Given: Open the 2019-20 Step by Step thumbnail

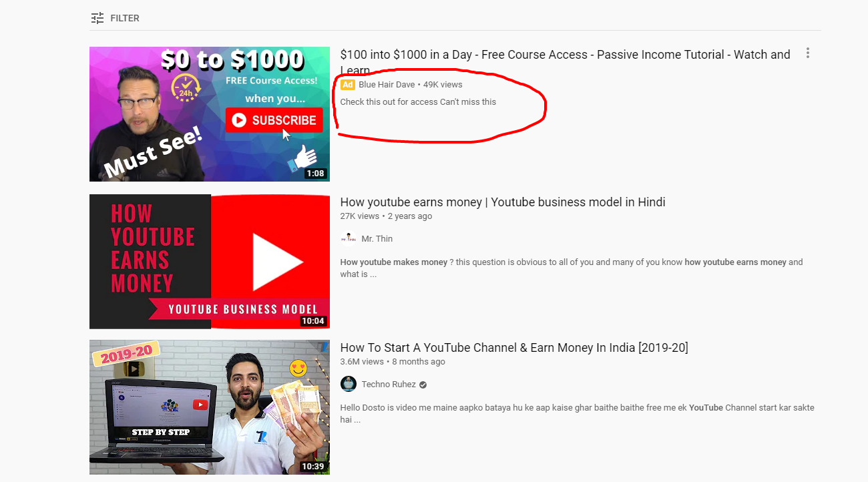Looking at the screenshot, I should click(210, 407).
